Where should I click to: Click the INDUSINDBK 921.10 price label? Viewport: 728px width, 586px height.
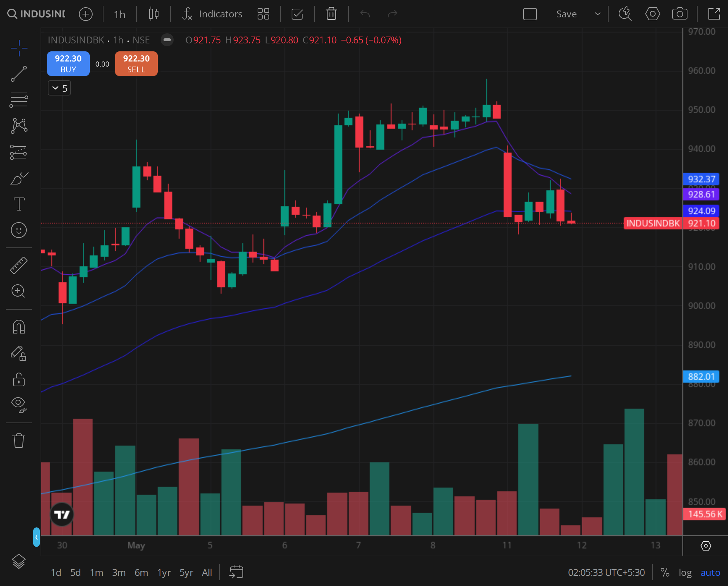[671, 223]
